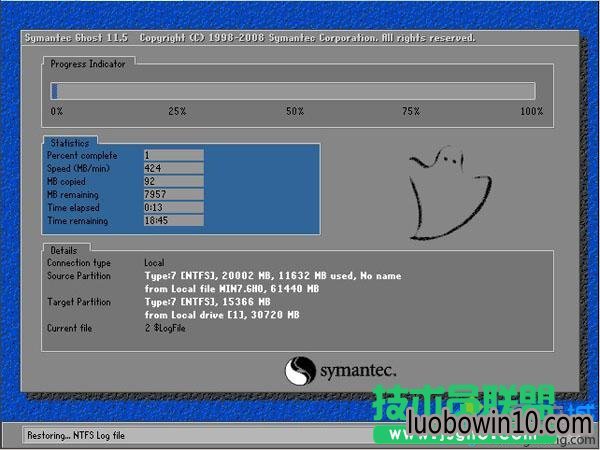Viewport: 600px width, 450px height.
Task: Click the 25% progress scale marker
Action: [177, 111]
